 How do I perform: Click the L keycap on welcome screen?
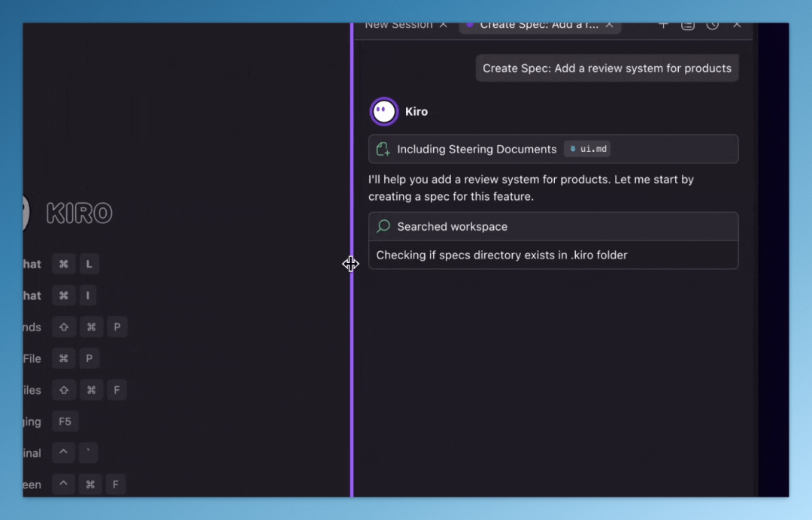pos(89,264)
